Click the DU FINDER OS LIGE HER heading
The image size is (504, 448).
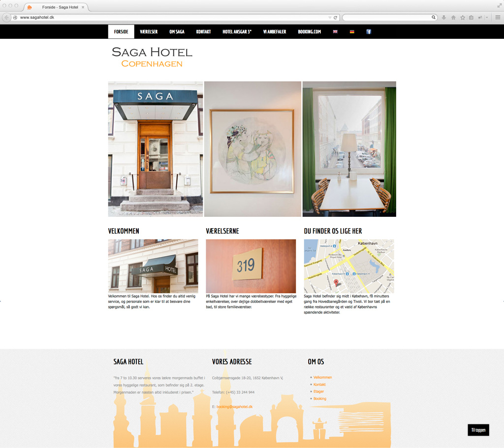pos(333,231)
